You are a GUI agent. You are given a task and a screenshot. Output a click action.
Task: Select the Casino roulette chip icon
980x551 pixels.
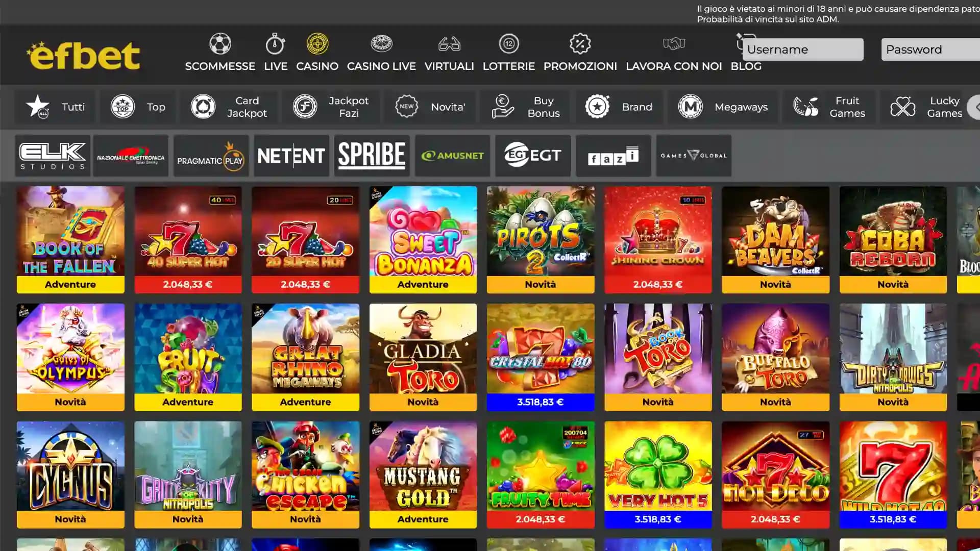pos(316,44)
